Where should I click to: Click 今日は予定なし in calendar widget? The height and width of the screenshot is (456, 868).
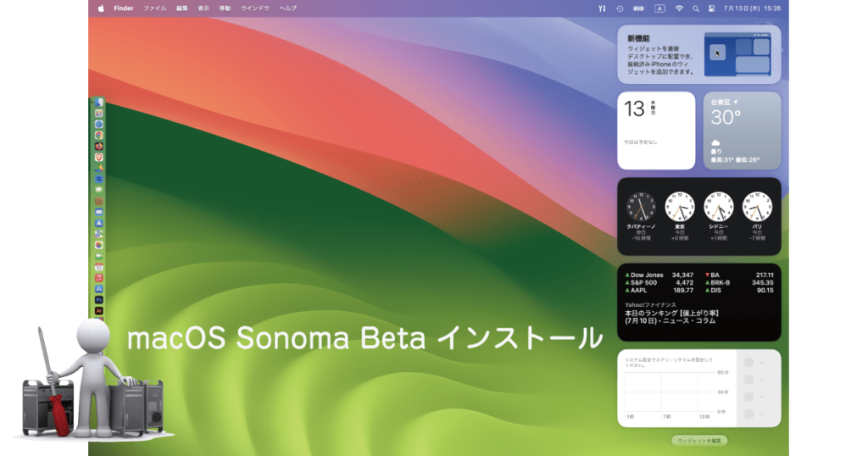point(641,142)
